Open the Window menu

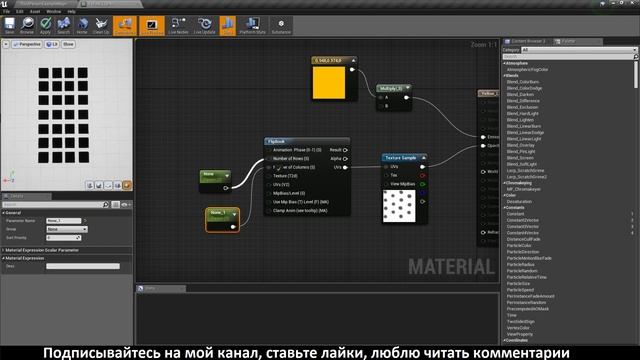pos(53,11)
